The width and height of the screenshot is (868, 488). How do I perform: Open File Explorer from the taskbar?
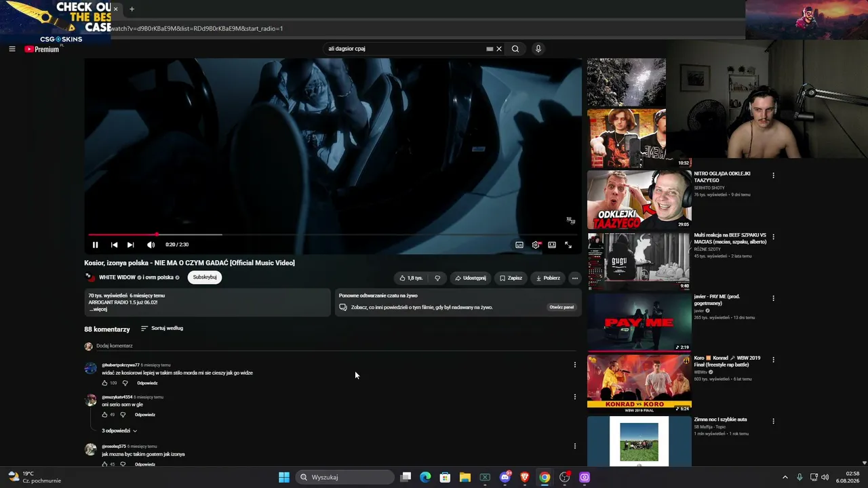pos(465,477)
